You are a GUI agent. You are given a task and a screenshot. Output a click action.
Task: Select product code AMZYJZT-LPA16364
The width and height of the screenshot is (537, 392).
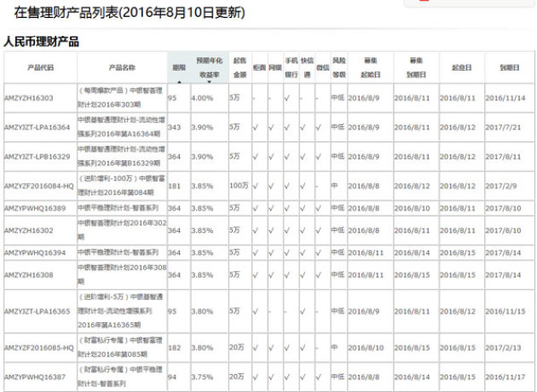click(37, 127)
